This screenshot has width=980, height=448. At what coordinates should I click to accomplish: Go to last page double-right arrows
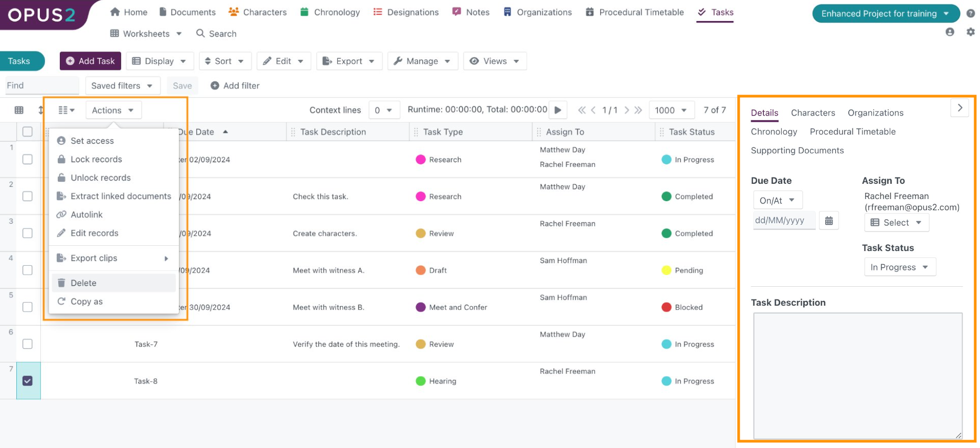[638, 110]
